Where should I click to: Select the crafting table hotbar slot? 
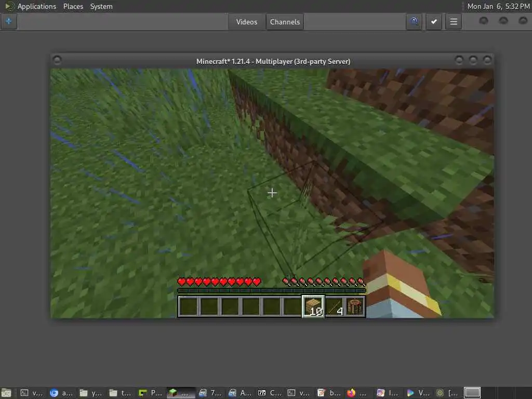pyautogui.click(x=355, y=307)
